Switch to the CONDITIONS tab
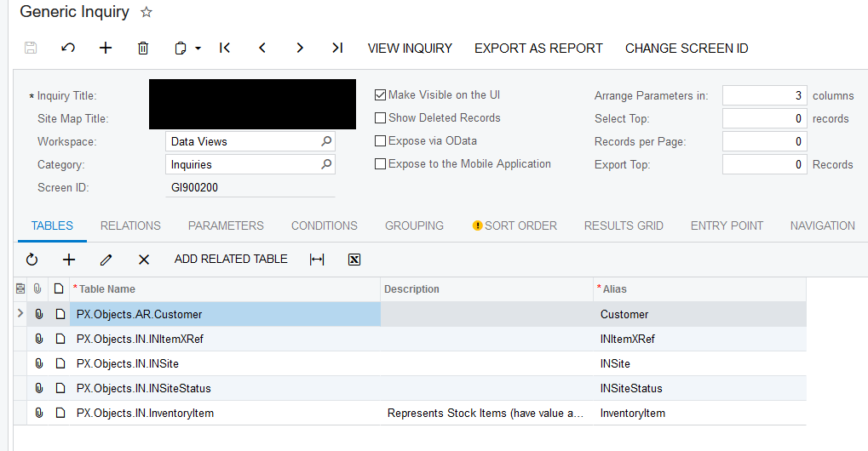The image size is (868, 451). point(325,225)
